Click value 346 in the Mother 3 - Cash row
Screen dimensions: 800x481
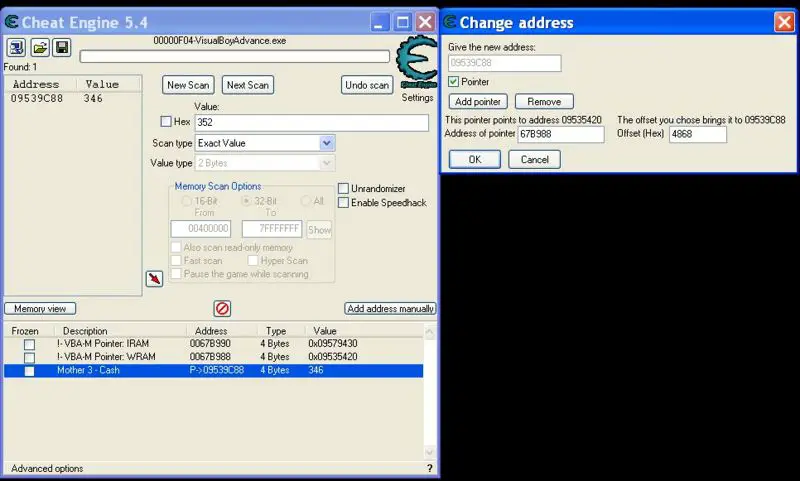click(x=316, y=370)
